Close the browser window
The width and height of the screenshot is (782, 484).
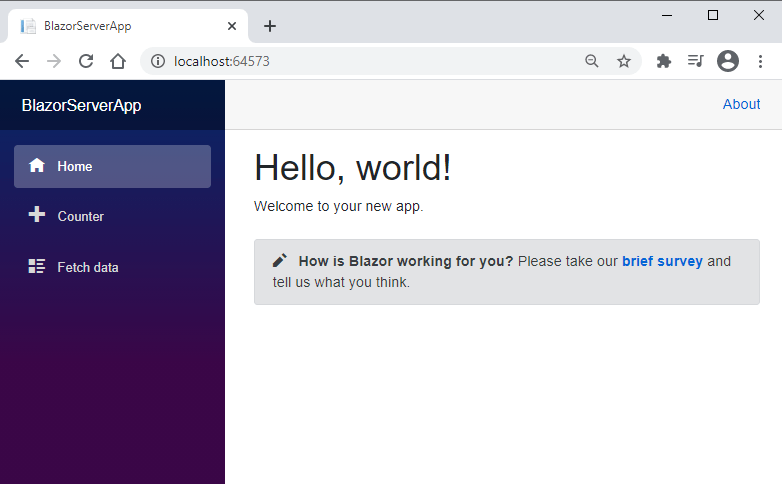(759, 15)
